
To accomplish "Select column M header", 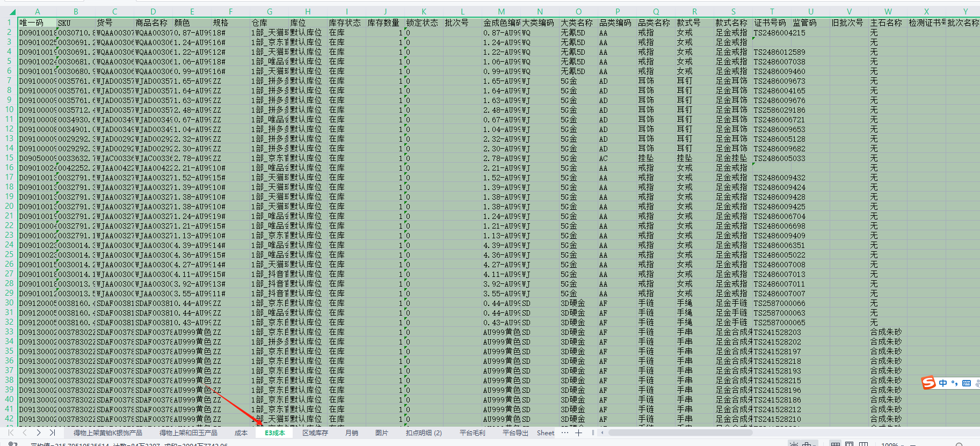I will [x=501, y=11].
